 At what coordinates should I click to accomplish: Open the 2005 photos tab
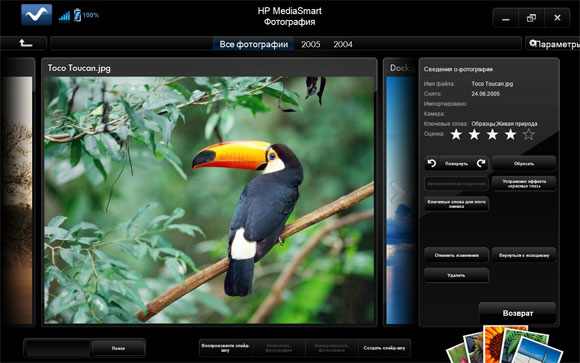coord(310,44)
